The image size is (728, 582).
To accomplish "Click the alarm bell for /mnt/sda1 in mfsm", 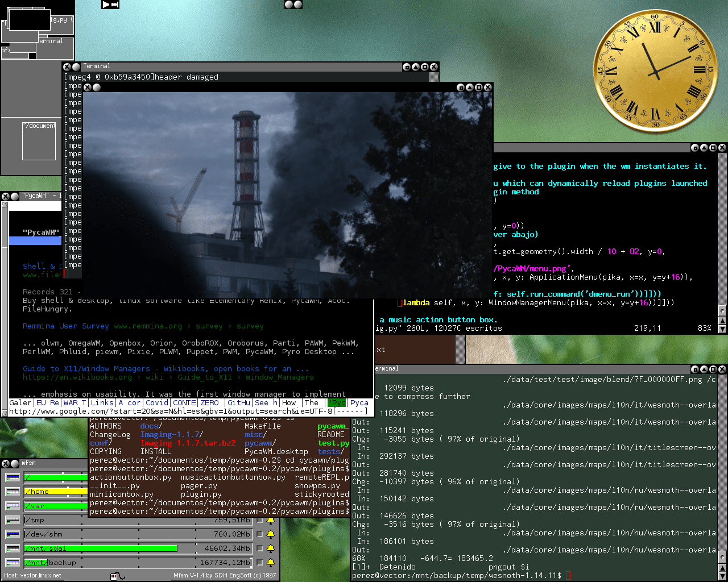I will pyautogui.click(x=271, y=548).
